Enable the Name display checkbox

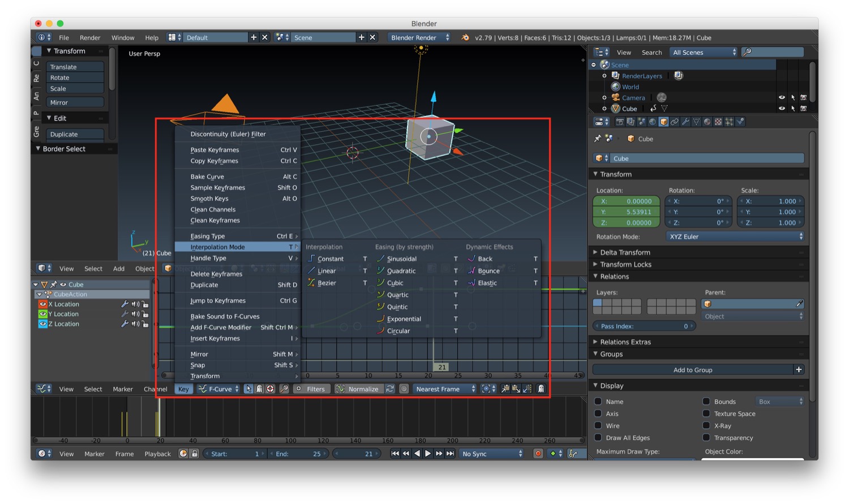pos(598,402)
